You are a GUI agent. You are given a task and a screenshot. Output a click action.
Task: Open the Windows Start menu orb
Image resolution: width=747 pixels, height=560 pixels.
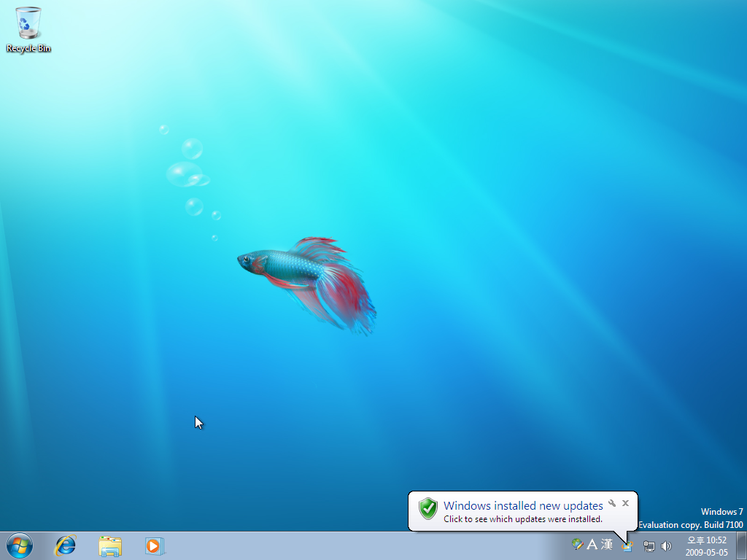20,545
